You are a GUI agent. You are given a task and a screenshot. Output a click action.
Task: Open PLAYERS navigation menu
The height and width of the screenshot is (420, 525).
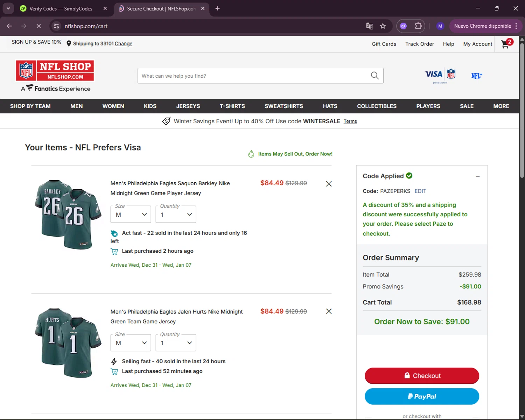click(428, 106)
